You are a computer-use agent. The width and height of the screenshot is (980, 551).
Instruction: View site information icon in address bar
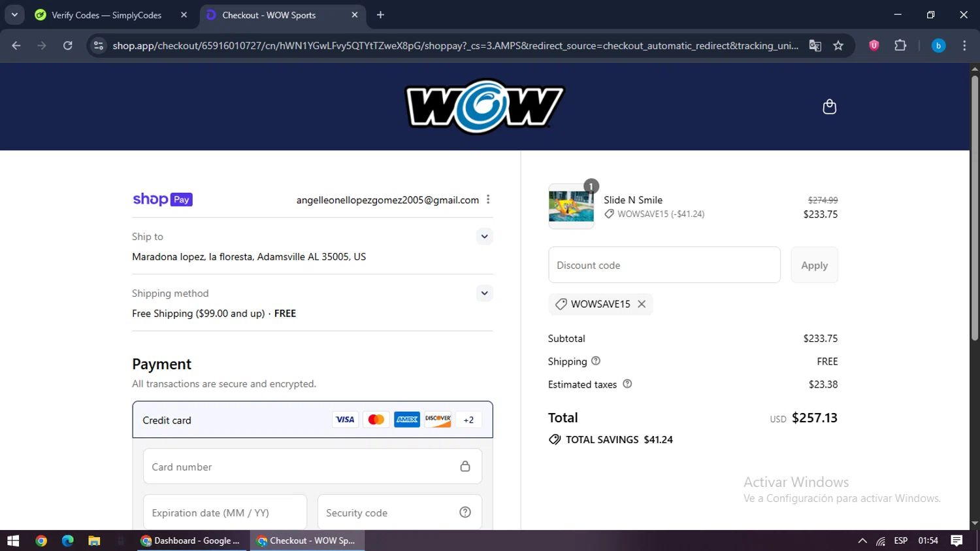tap(99, 45)
